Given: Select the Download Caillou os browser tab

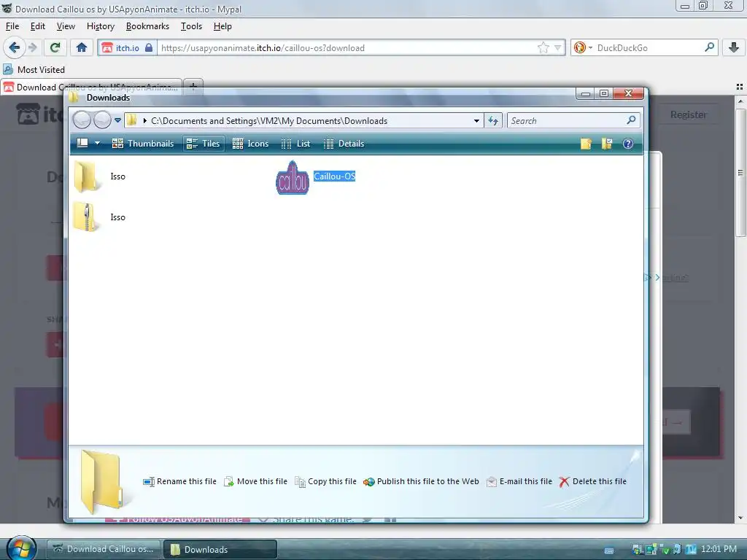Looking at the screenshot, I should 91,87.
